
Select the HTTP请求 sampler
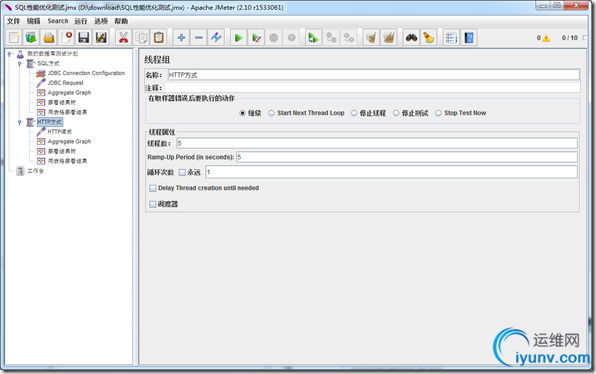click(60, 132)
